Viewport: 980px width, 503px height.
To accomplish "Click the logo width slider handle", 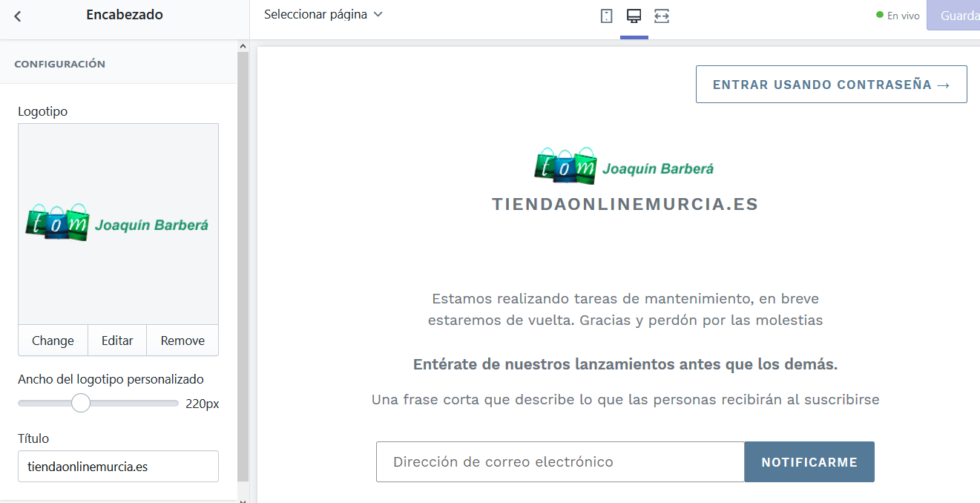I will [x=81, y=403].
